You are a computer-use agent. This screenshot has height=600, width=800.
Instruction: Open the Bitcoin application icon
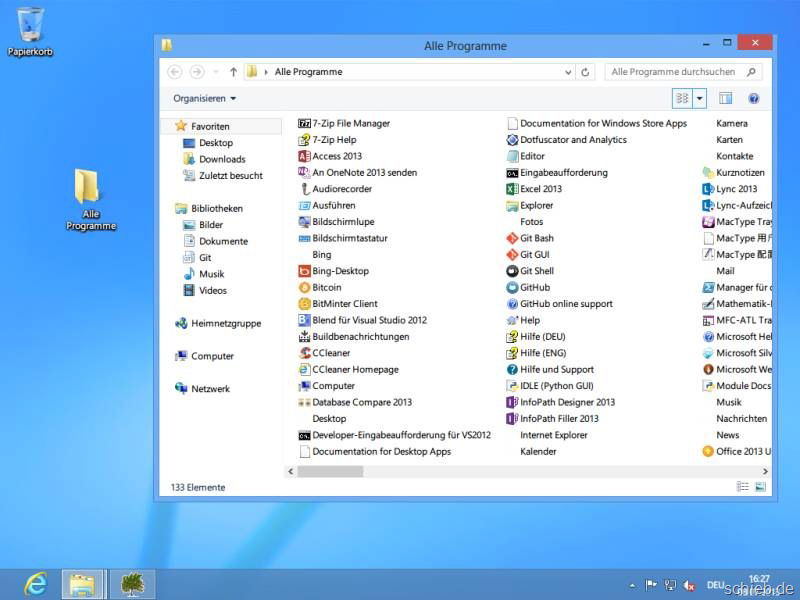(x=305, y=287)
